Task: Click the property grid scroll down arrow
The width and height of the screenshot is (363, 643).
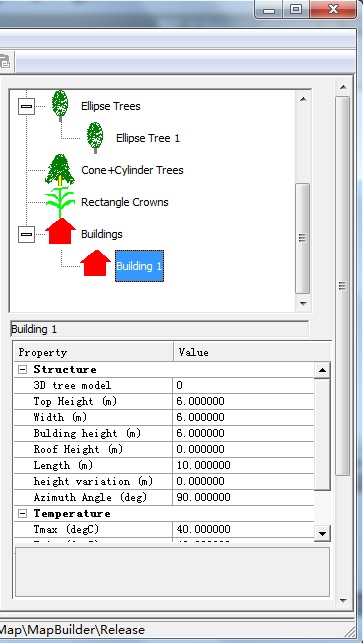Action: [x=322, y=534]
